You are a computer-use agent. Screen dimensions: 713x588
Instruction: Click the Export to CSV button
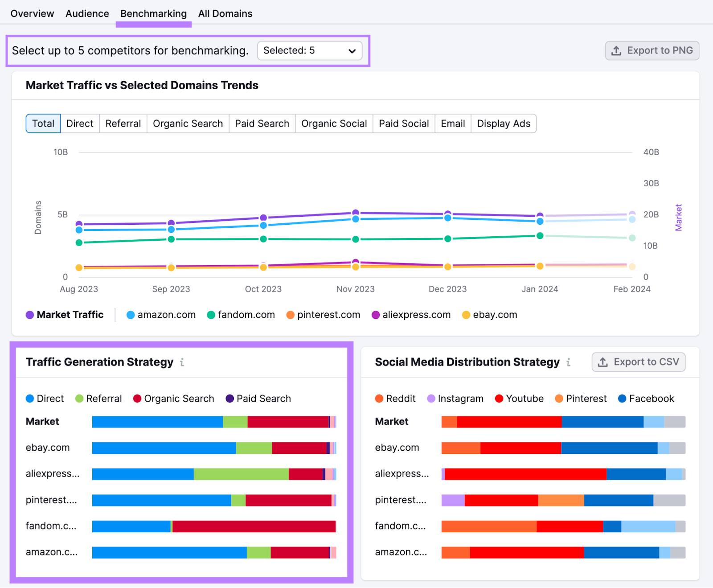638,362
